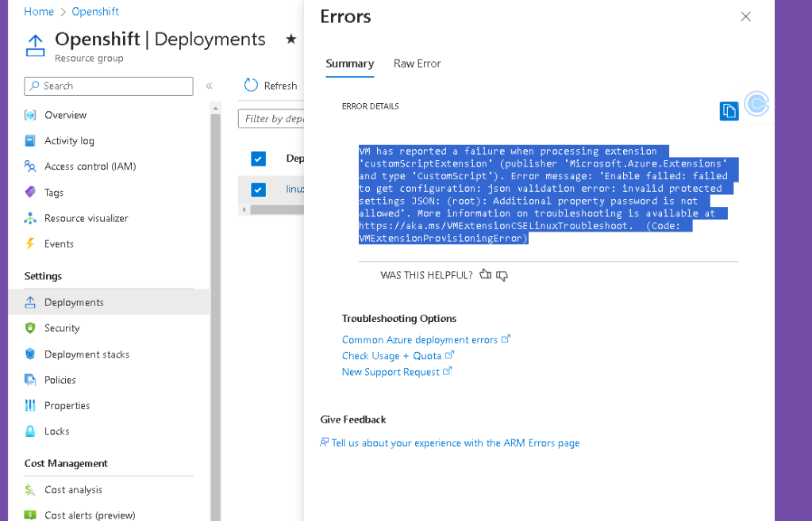Open Events in the sidebar
The width and height of the screenshot is (812, 521).
click(x=59, y=243)
